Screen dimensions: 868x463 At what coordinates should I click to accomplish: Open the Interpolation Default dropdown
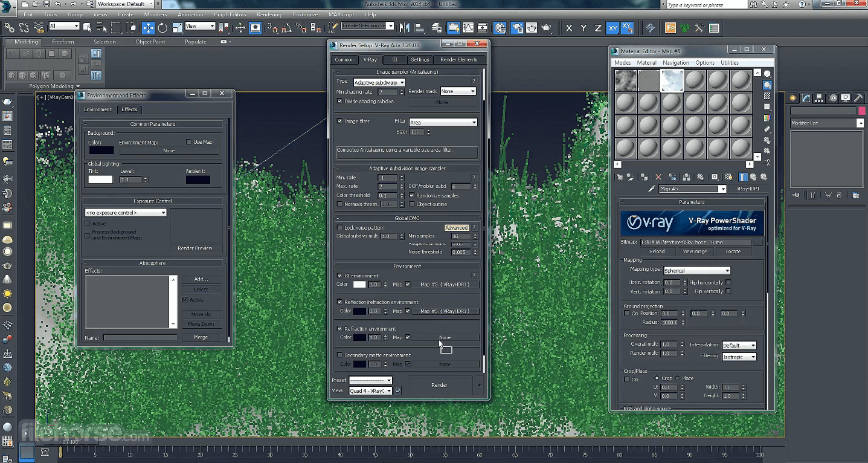click(739, 345)
